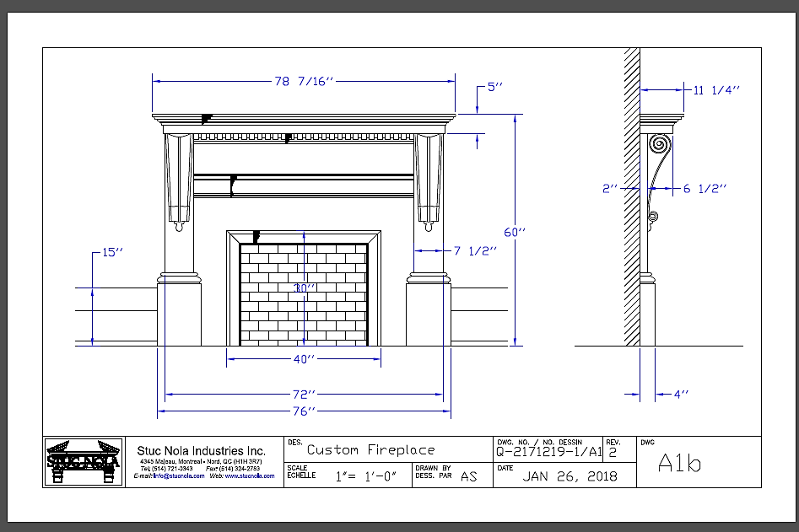The image size is (799, 532).
Task: Click the hatched wall section in side view
Action: point(631,196)
